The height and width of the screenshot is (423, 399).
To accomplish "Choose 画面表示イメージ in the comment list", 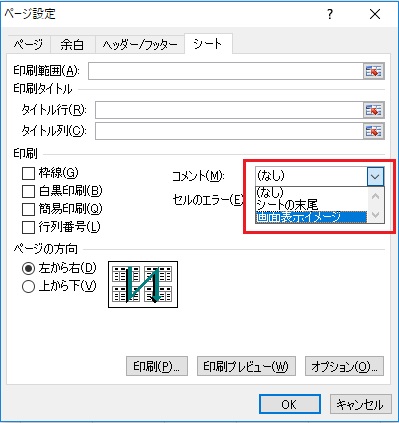I will coord(311,217).
